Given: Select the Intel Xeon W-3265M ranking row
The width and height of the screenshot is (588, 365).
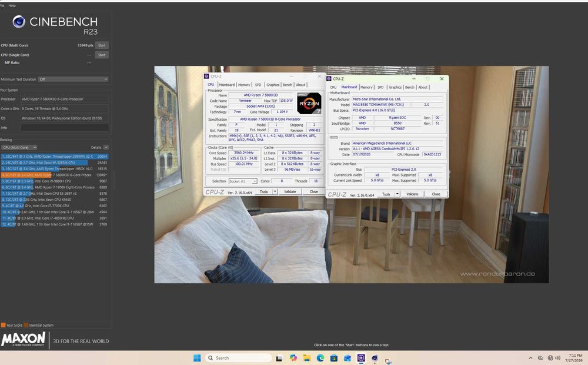Looking at the screenshot, I should tap(54, 162).
